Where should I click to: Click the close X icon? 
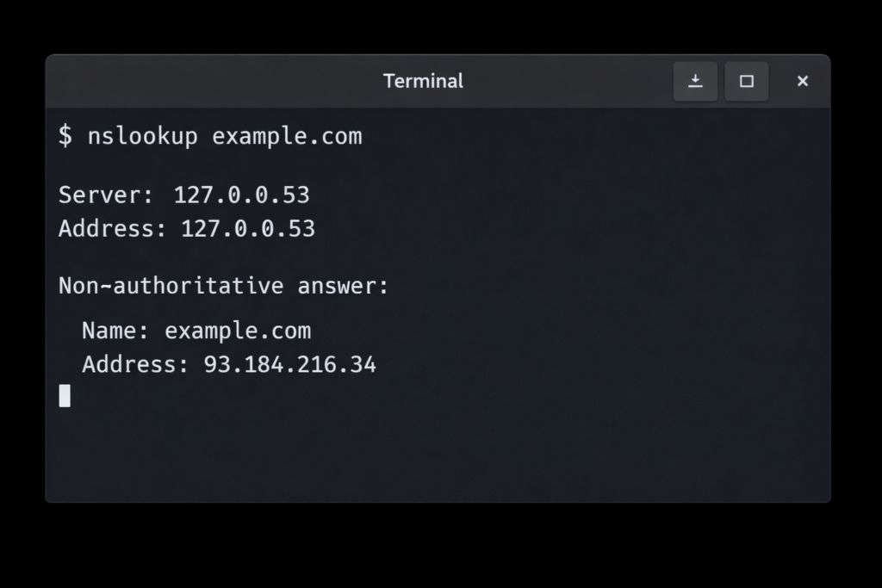coord(802,81)
